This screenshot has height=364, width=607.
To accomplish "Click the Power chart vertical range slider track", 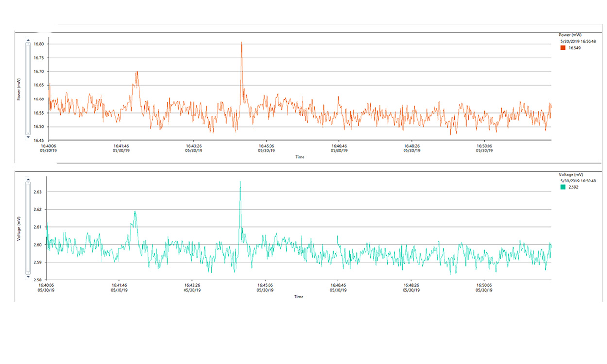I will [x=28, y=89].
